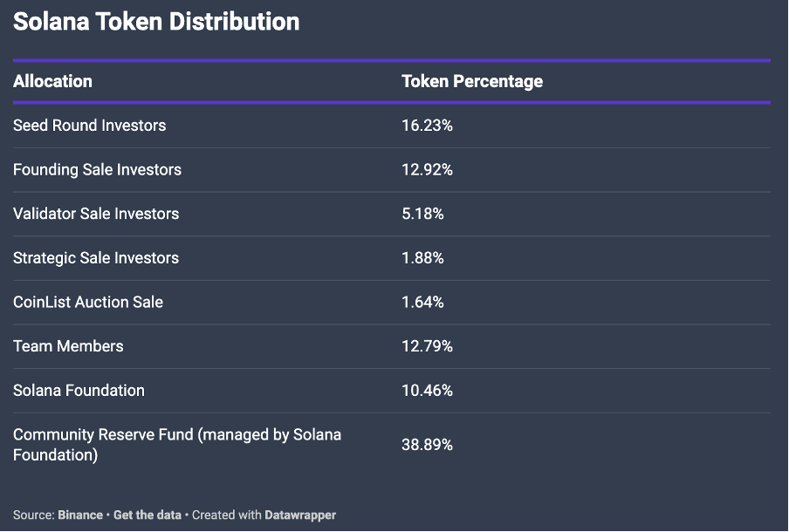Select the 38.89% percentage value

tap(427, 445)
